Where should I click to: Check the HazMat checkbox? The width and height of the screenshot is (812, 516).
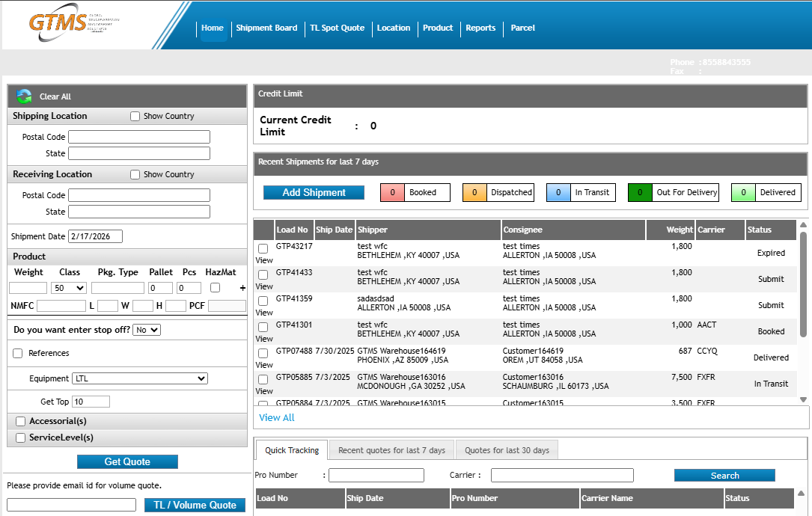coord(216,288)
